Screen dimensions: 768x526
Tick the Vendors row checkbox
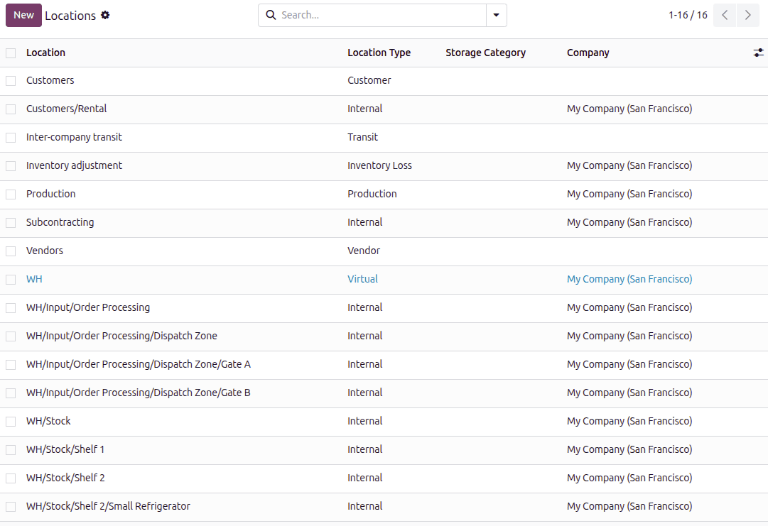(10, 251)
